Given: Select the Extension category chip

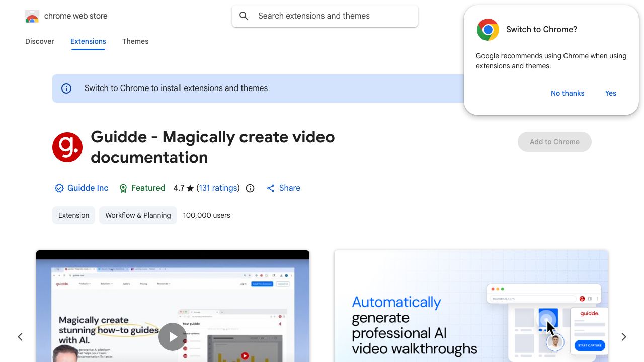Looking at the screenshot, I should click(73, 215).
